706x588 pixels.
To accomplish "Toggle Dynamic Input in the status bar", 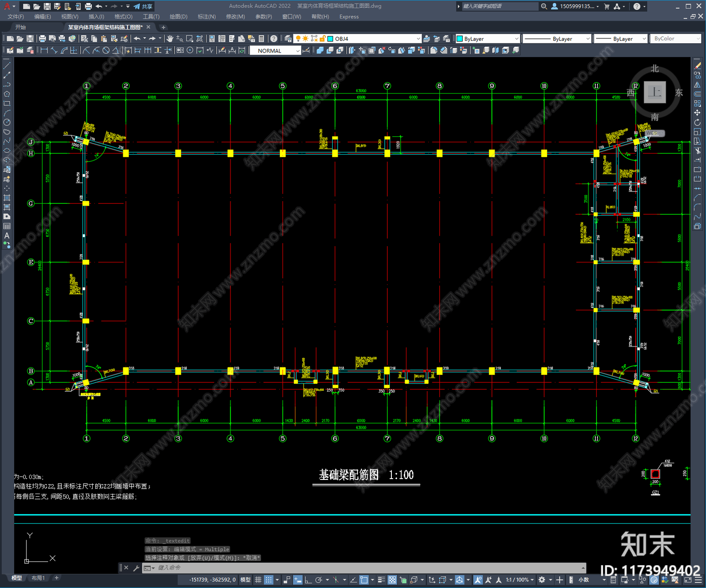I will (298, 580).
